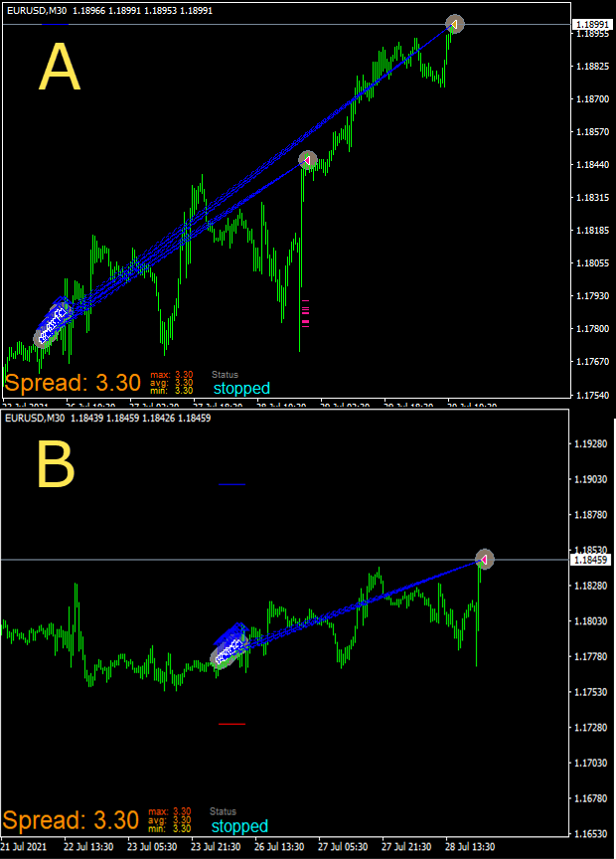
Task: Click the 1.17280 price axis label
Action: [x=591, y=728]
